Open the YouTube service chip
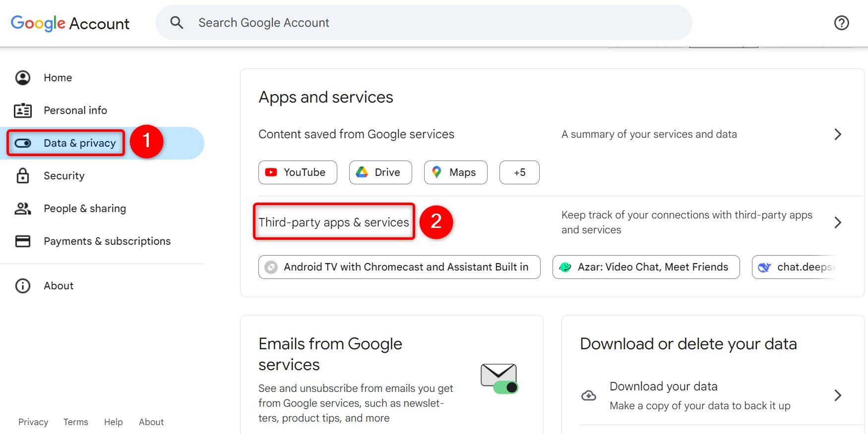Viewport: 868px width, 434px height. click(298, 172)
